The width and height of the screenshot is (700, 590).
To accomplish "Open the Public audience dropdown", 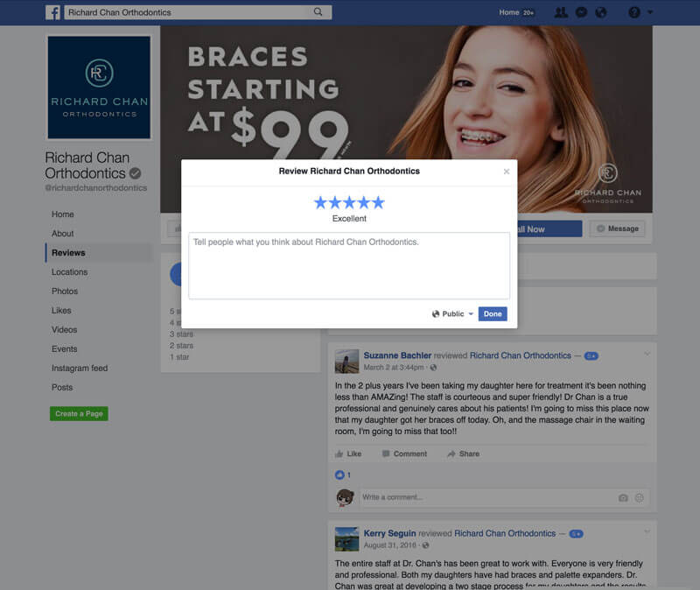I will tap(452, 314).
